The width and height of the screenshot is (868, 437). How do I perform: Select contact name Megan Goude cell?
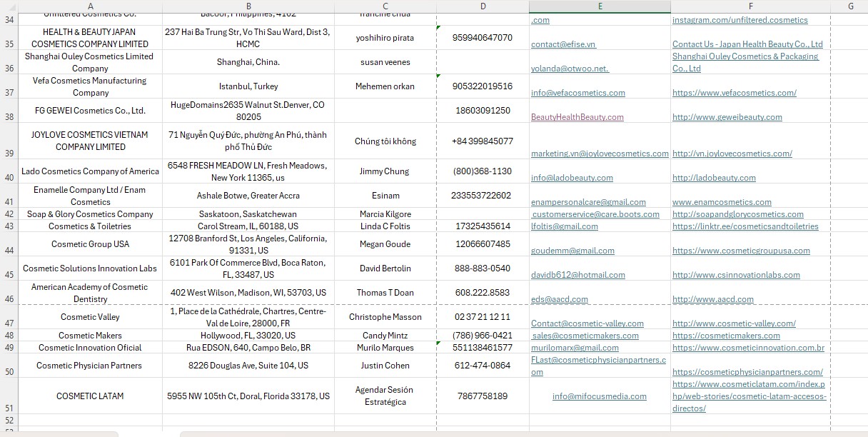coord(385,244)
